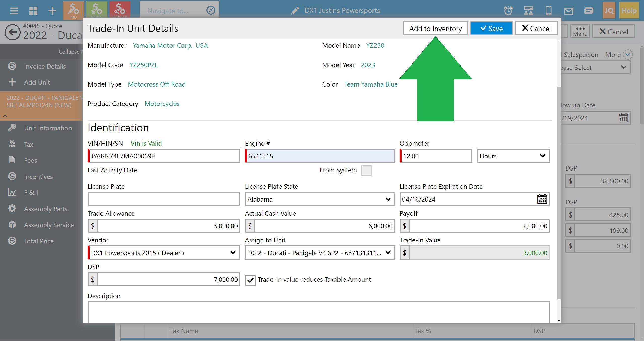
Task: Open the Vendor dropdown
Action: 164,253
